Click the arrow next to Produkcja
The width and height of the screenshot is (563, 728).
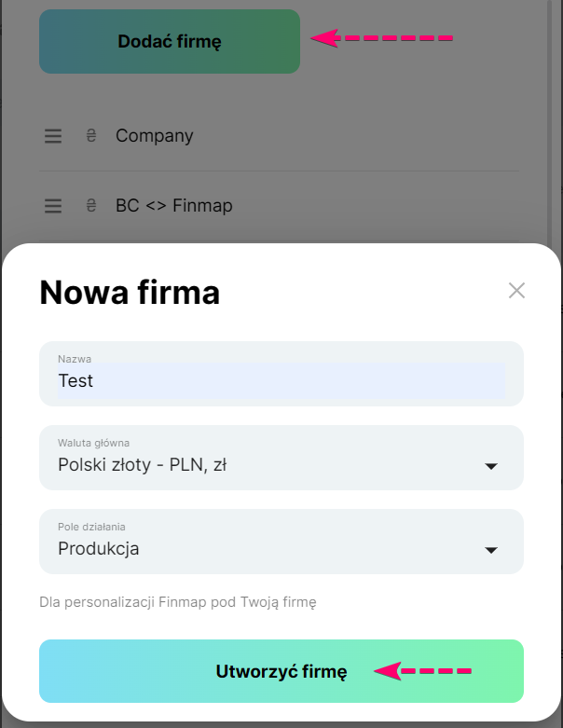coord(491,550)
